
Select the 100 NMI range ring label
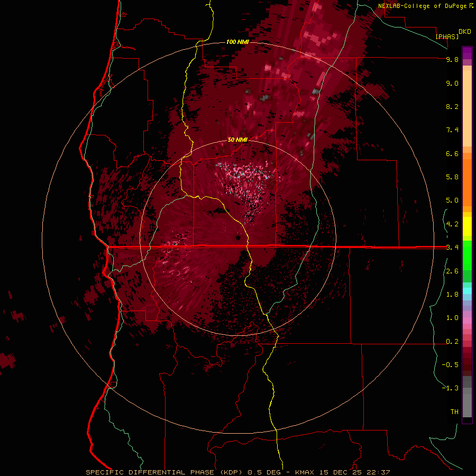[x=237, y=42]
